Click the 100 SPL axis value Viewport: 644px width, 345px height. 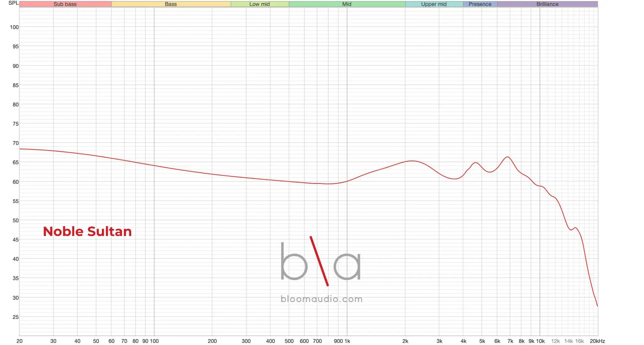pos(14,27)
